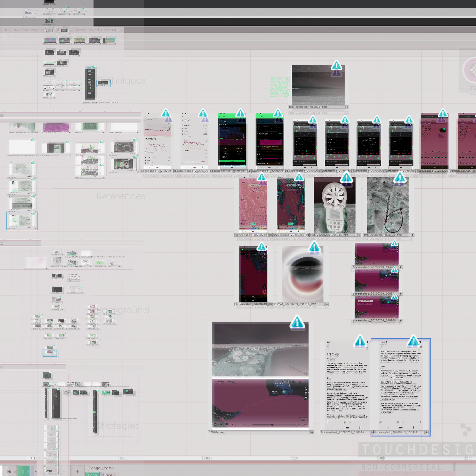Screen dimensions: 476x476
Task: Click warning icon on Screenshot_20200209_1002 node
Action: [x=395, y=270]
